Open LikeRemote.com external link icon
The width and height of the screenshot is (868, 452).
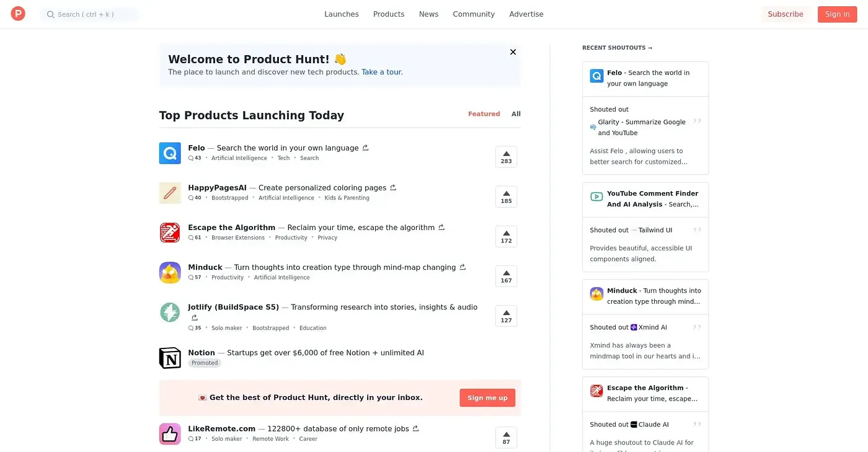click(415, 428)
